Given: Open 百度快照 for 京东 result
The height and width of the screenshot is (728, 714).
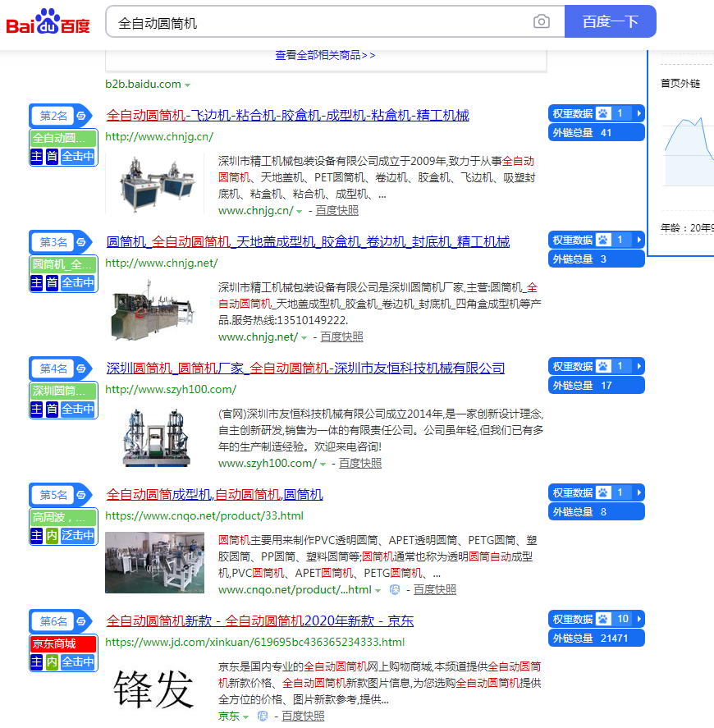Looking at the screenshot, I should point(303,716).
